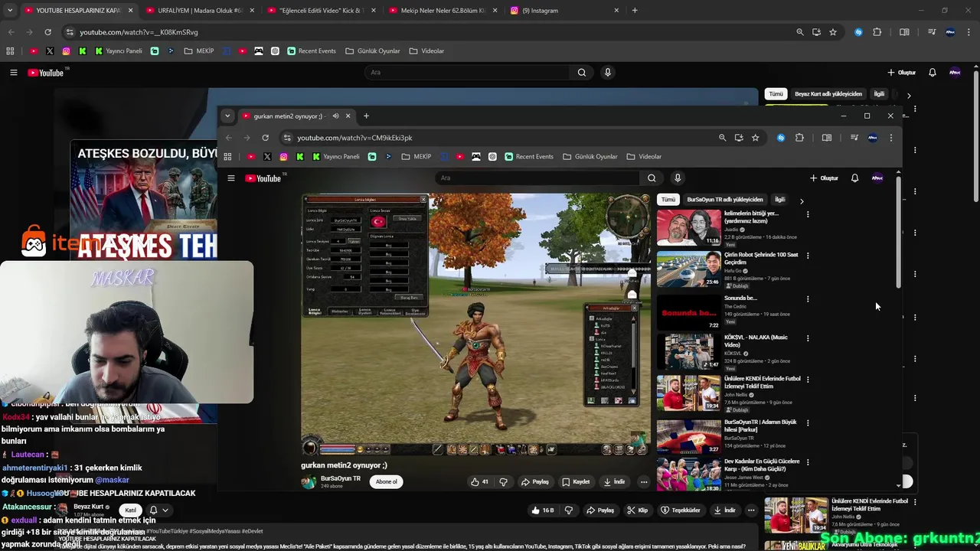Viewport: 980px width, 551px height.
Task: Go back in the front browser window
Action: click(x=228, y=138)
